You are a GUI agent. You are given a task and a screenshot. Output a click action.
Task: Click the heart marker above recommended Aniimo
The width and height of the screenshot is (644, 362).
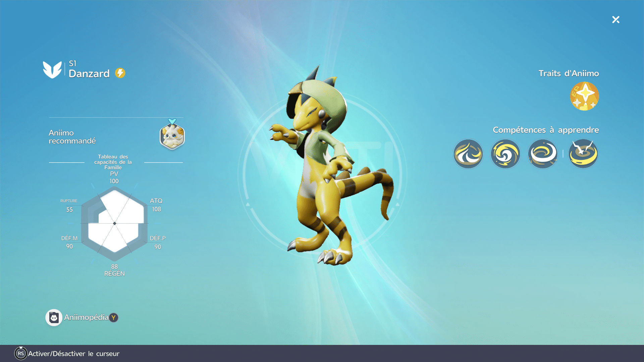tap(172, 121)
